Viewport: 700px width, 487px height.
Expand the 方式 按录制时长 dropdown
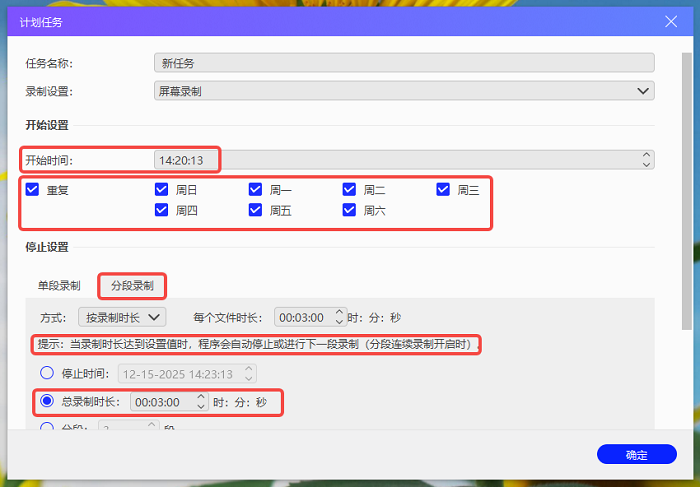click(x=122, y=317)
